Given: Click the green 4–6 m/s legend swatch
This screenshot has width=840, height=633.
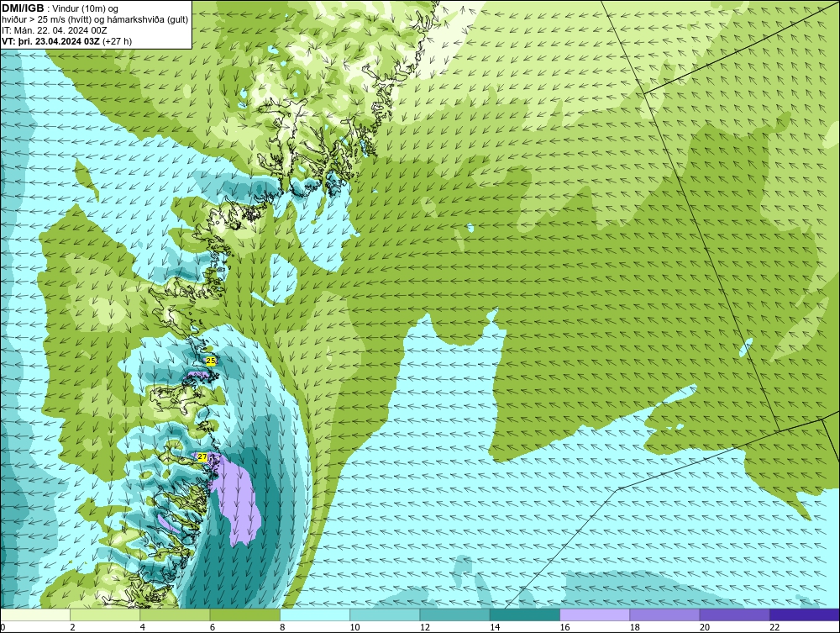Looking at the screenshot, I should [176, 615].
